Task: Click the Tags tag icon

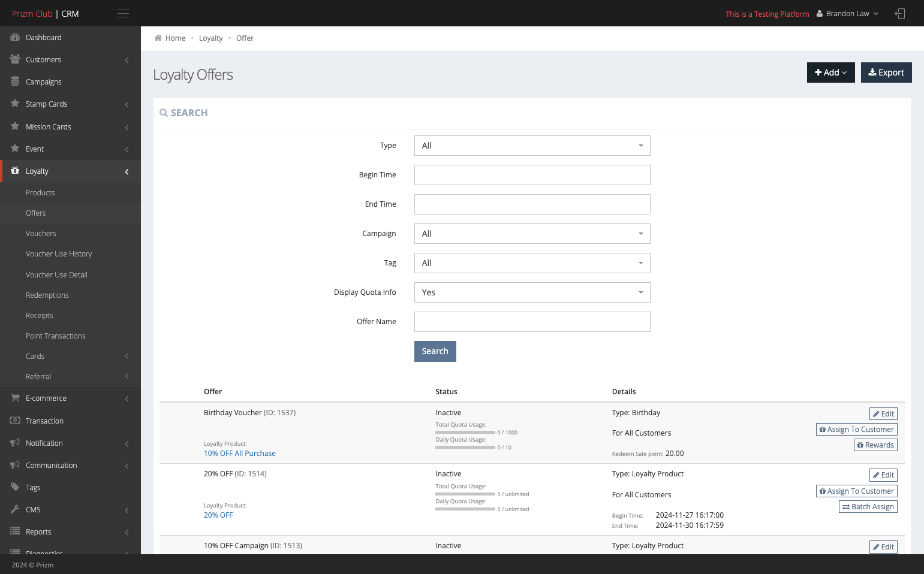Action: [x=15, y=487]
